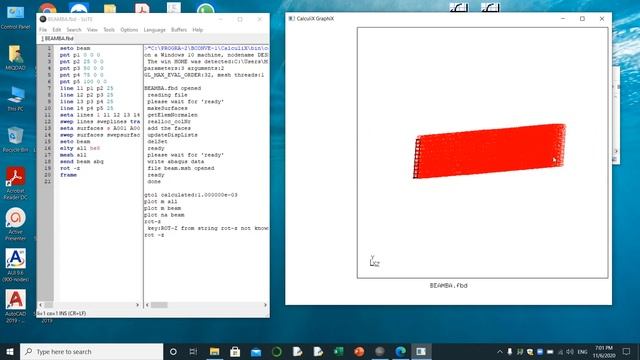Open Acrobat Reader DC desktop icon
The width and height of the screenshot is (640, 360).
[16, 184]
